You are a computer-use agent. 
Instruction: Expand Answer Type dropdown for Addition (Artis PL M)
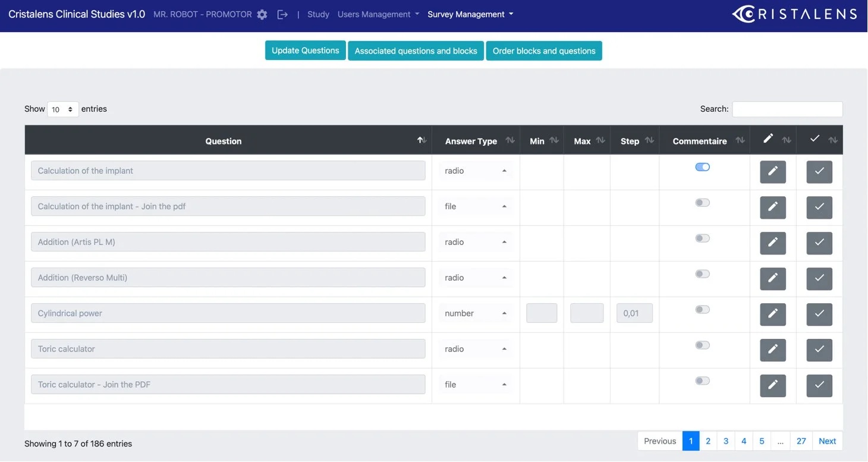coord(475,242)
